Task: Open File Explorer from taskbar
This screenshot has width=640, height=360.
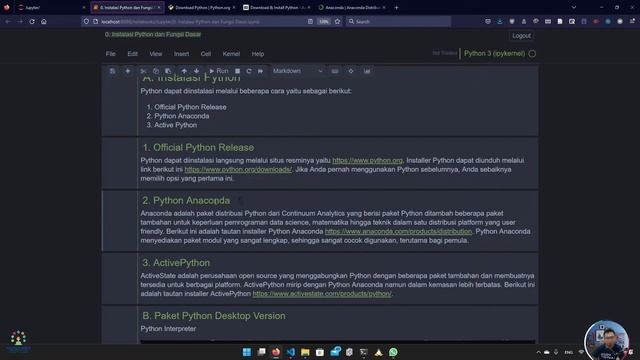Action: [305, 352]
